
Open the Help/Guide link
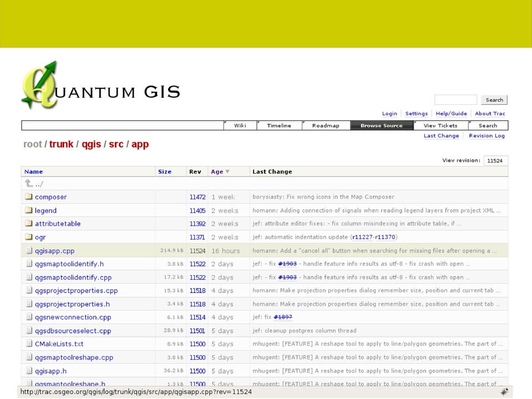pos(451,114)
